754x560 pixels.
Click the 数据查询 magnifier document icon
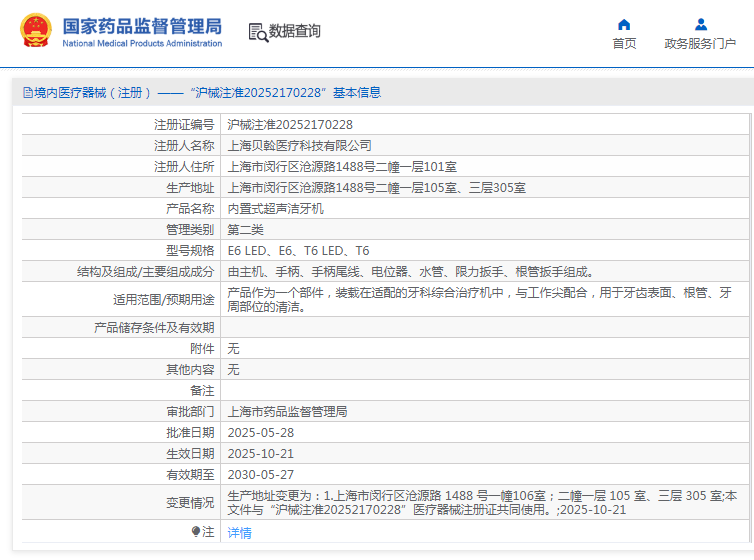point(257,32)
